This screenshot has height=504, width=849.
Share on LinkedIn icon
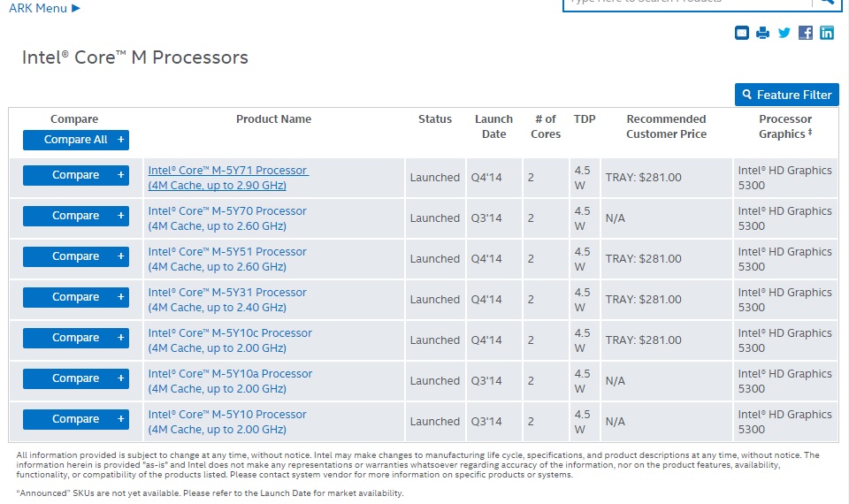click(826, 33)
